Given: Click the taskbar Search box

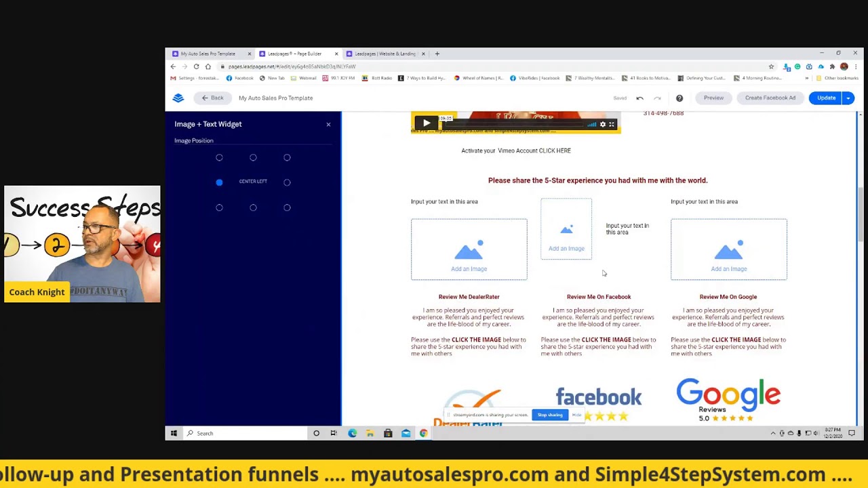Looking at the screenshot, I should [244, 433].
